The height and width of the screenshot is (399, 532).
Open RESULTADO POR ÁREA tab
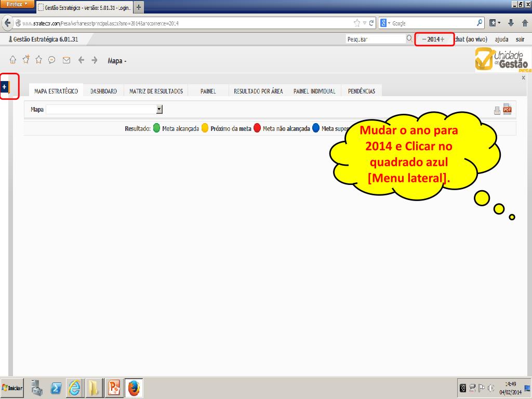(x=258, y=91)
